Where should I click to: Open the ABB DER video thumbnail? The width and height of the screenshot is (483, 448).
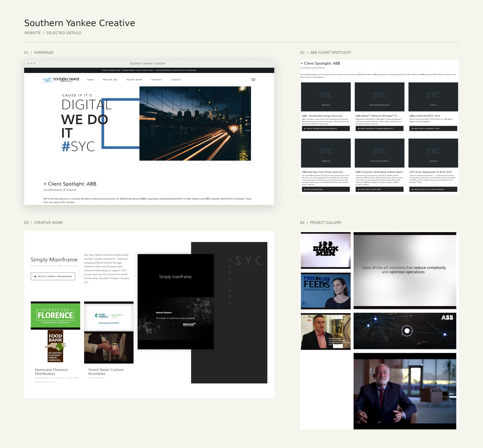click(326, 97)
